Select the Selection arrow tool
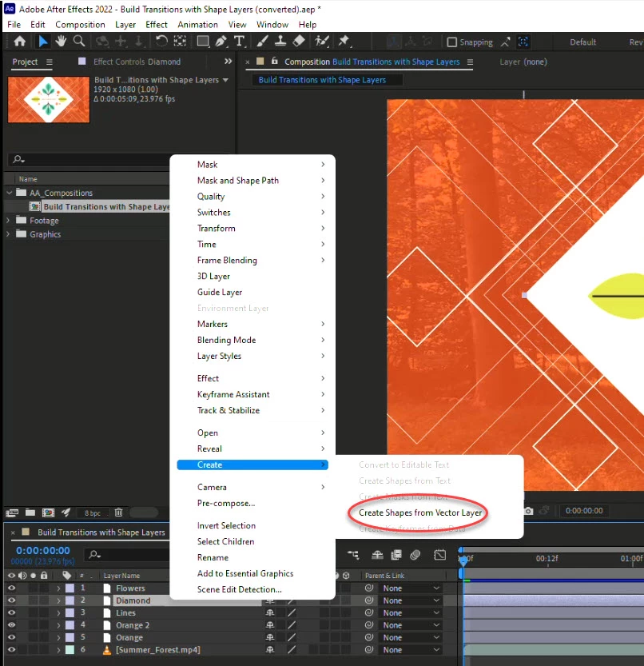The height and width of the screenshot is (666, 644). [x=42, y=42]
